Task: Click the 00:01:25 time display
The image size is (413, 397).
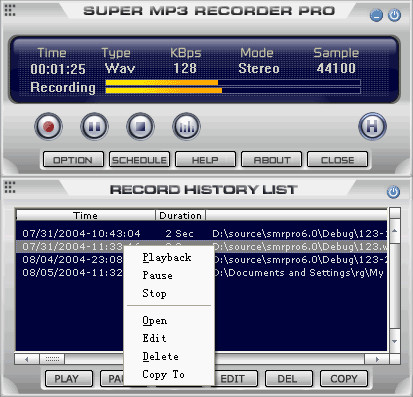Action: pos(58,69)
